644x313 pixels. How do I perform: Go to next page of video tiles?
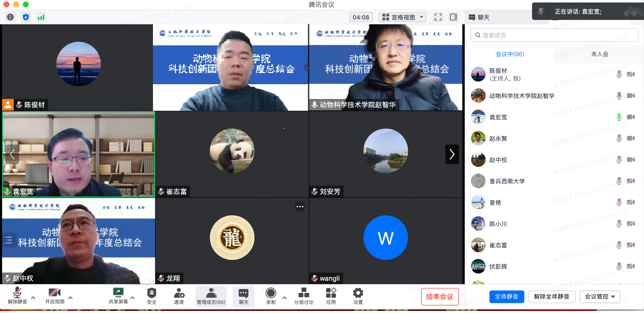click(x=452, y=154)
